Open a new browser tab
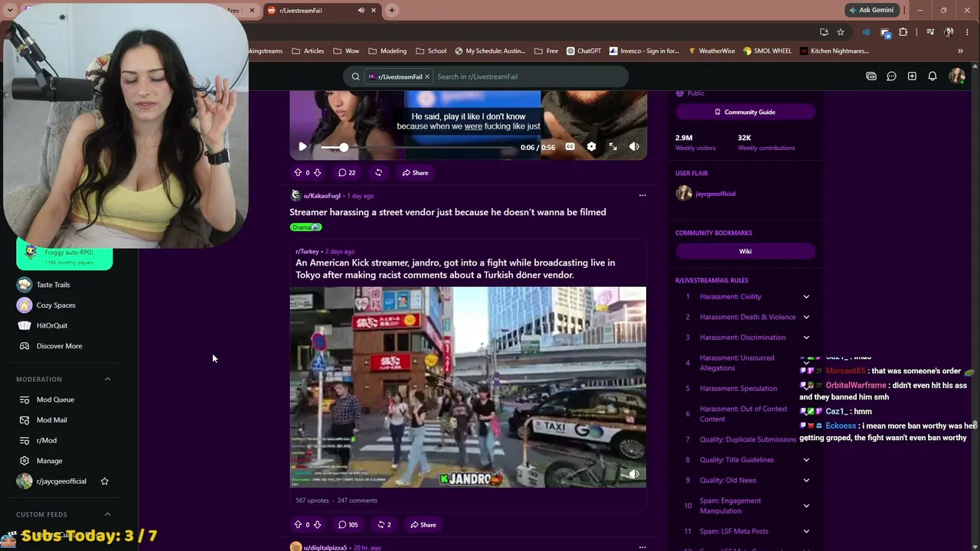This screenshot has height=551, width=980. [x=391, y=10]
